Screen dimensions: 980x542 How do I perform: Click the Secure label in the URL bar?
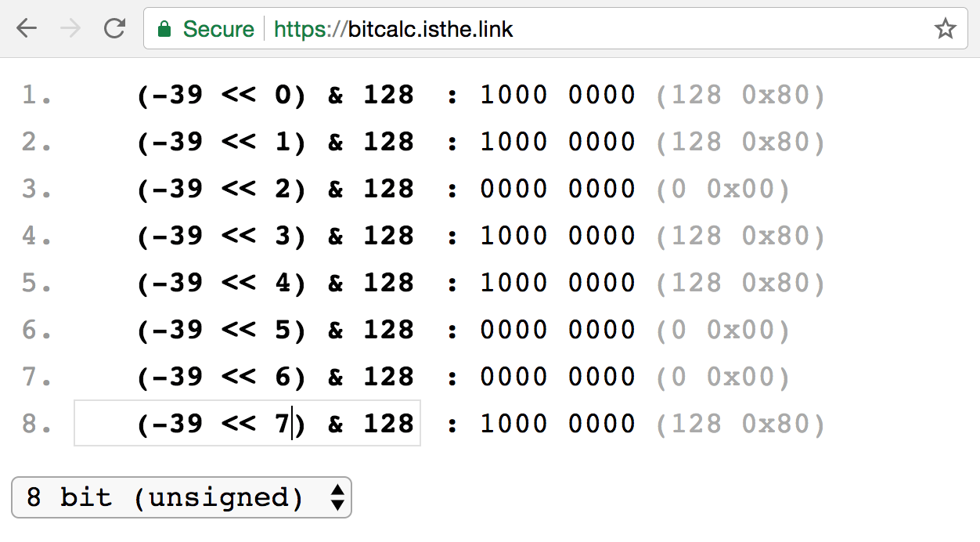point(218,29)
